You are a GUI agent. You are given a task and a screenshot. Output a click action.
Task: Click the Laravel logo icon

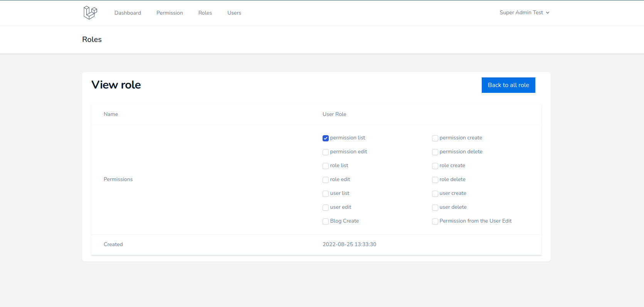(90, 13)
